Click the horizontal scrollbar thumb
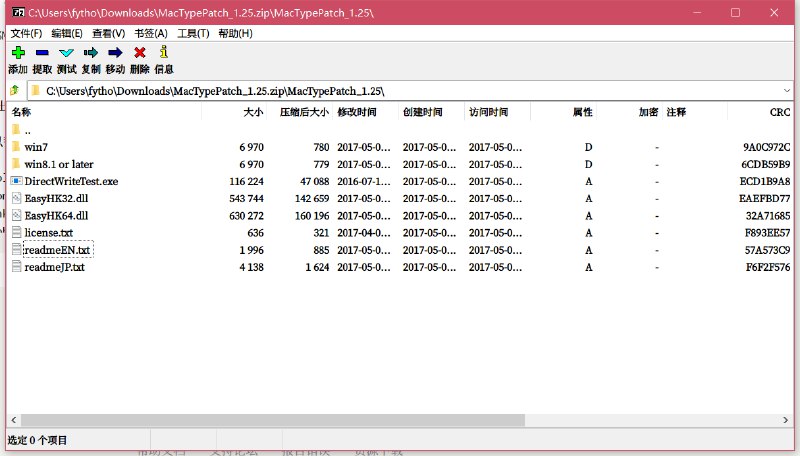The height and width of the screenshot is (456, 800). 272,420
